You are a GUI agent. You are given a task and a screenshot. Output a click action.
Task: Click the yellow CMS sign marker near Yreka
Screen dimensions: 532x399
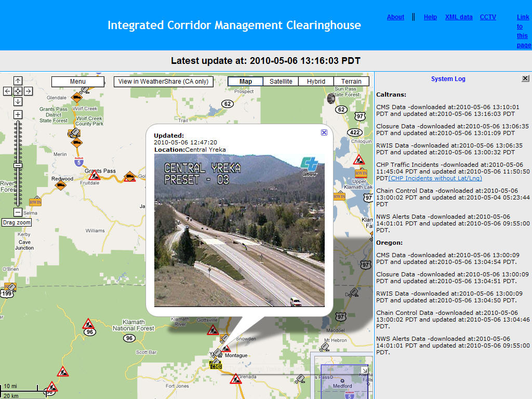216,366
